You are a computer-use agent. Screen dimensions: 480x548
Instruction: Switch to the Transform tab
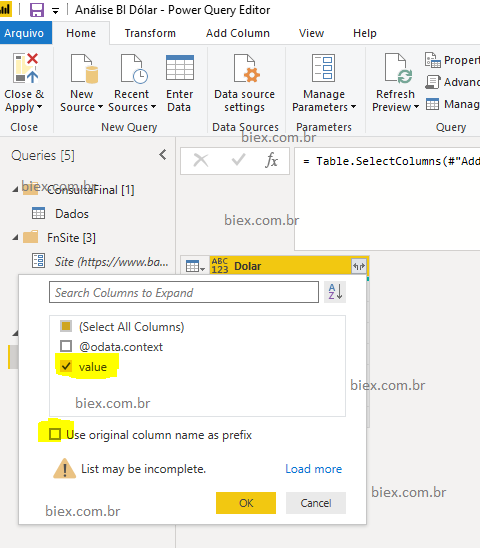pyautogui.click(x=150, y=33)
